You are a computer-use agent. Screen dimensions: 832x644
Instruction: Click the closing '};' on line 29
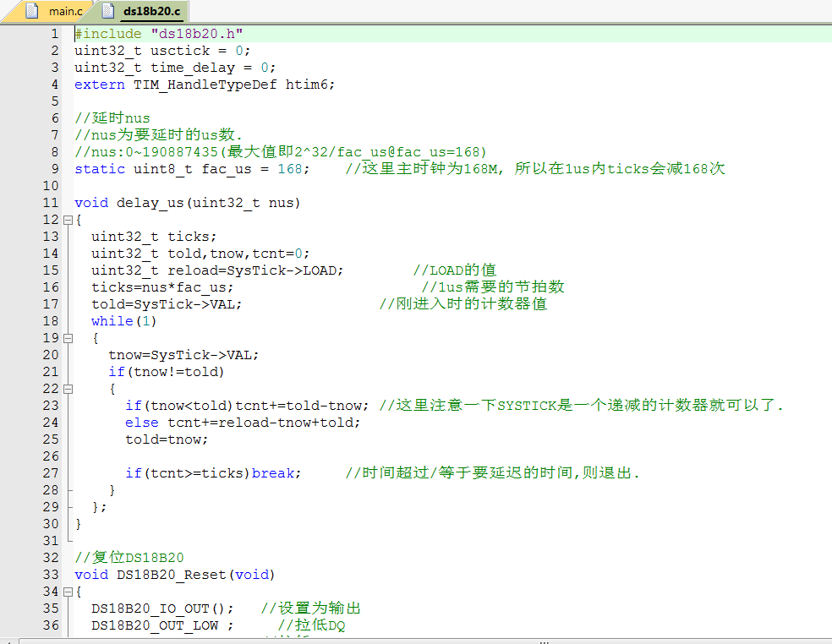[x=99, y=507]
